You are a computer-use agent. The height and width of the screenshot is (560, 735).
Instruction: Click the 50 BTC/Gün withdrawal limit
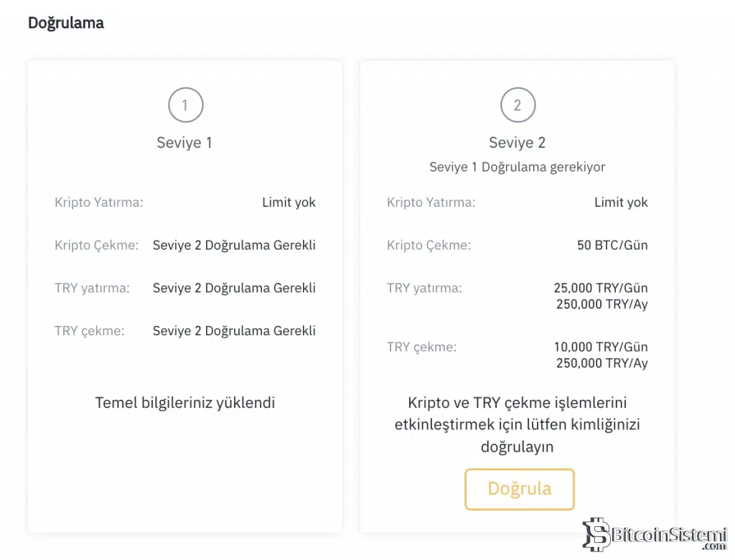pyautogui.click(x=612, y=245)
